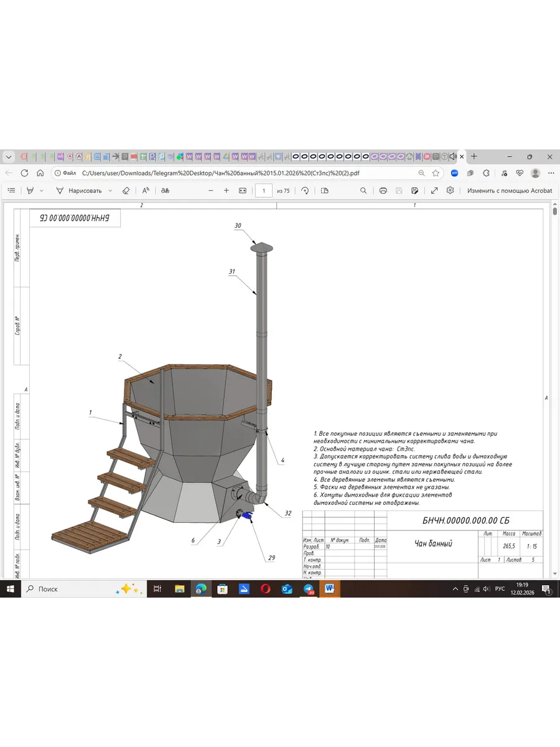560x747 pixels.
Task: Open PDF settings gear
Action: [450, 190]
